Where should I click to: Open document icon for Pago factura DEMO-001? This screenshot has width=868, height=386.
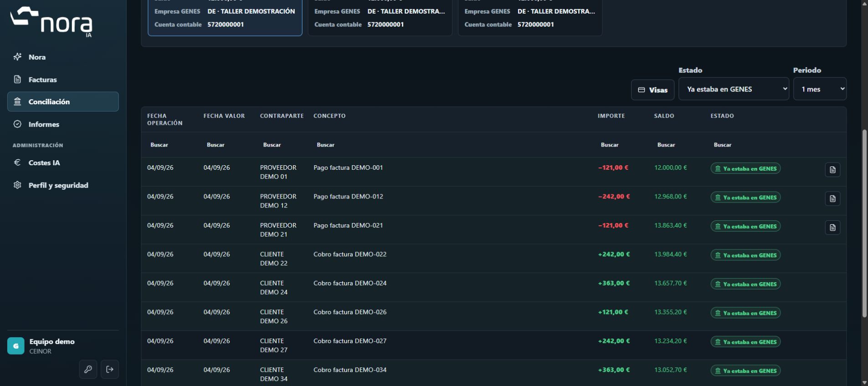832,170
